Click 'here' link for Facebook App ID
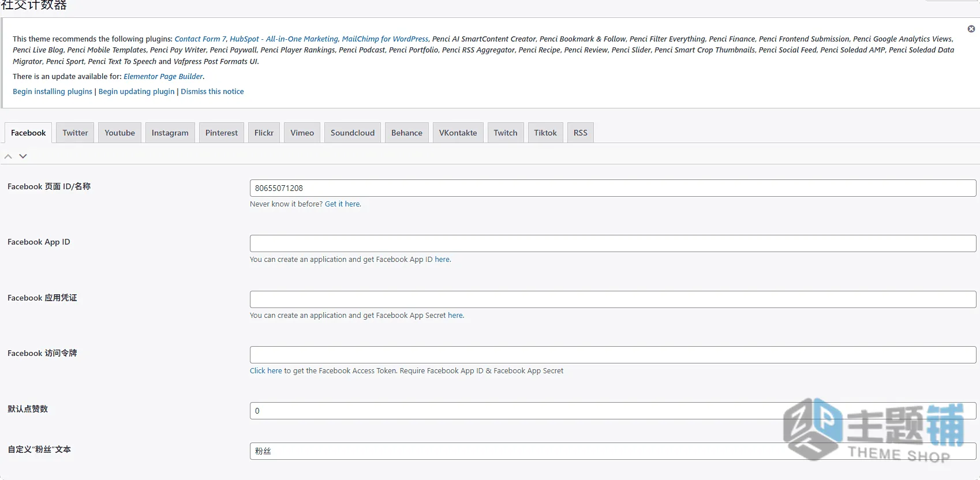This screenshot has height=480, width=980. click(x=442, y=260)
